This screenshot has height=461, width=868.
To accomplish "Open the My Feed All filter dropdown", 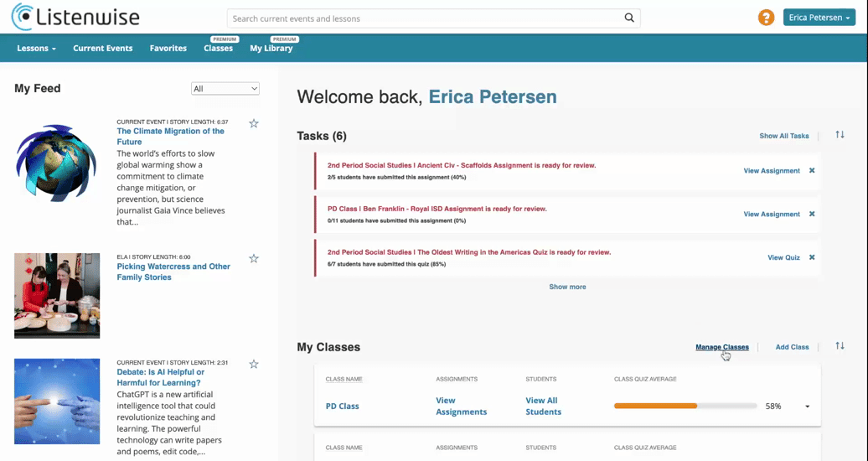I will coord(225,89).
